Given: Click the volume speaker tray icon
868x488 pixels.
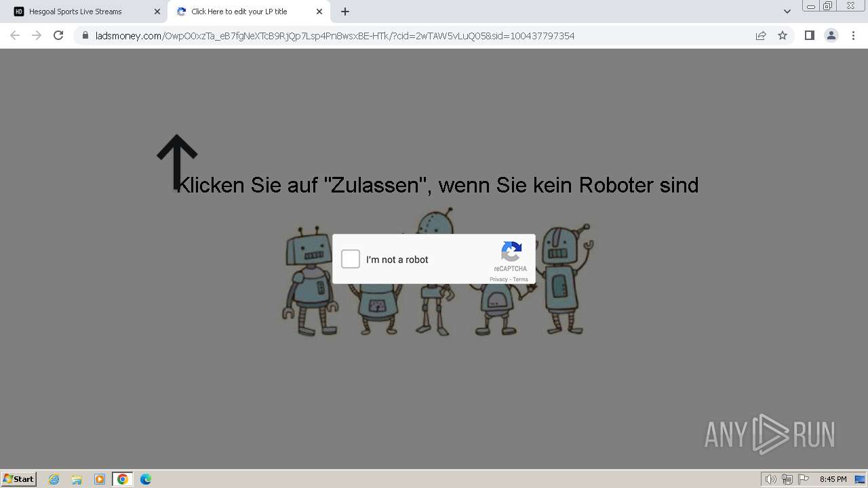Looking at the screenshot, I should (770, 479).
